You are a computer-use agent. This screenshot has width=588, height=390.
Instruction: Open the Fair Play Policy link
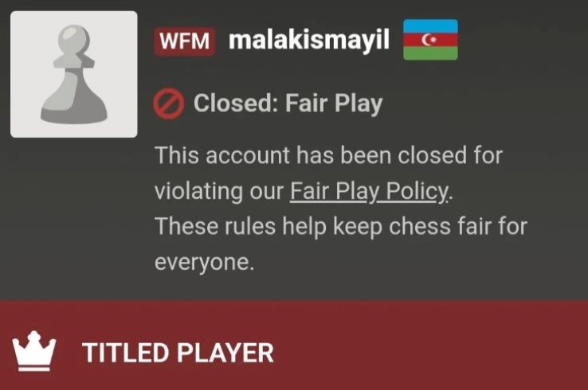[x=369, y=192]
